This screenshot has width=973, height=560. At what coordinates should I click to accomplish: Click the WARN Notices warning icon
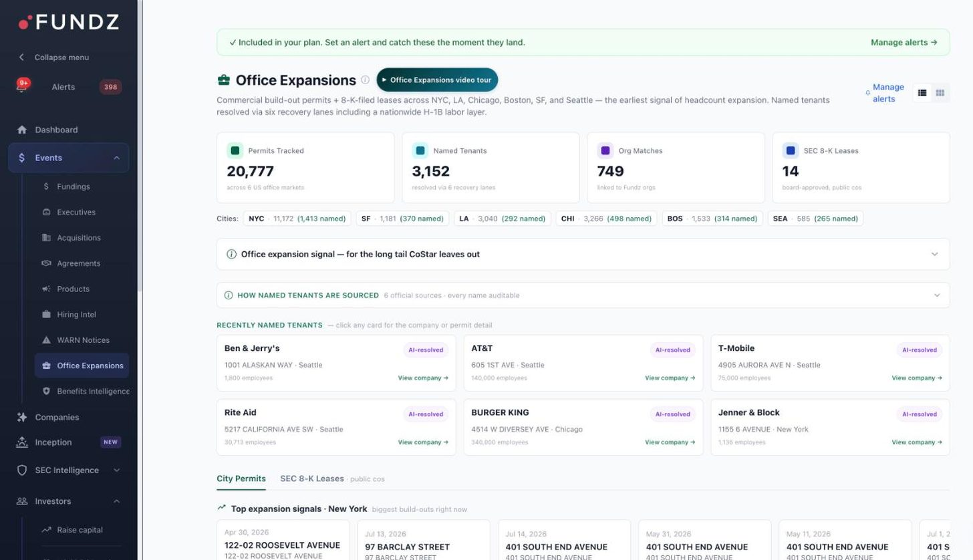(46, 340)
